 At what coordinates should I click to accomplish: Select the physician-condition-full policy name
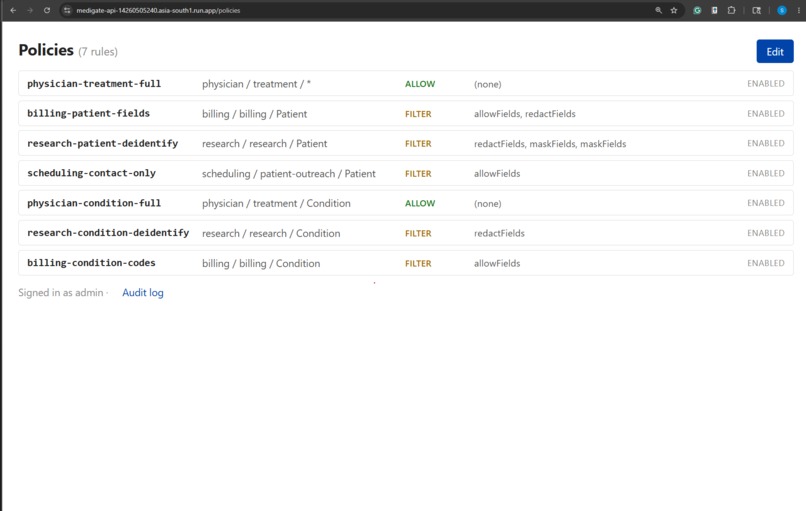coord(94,203)
